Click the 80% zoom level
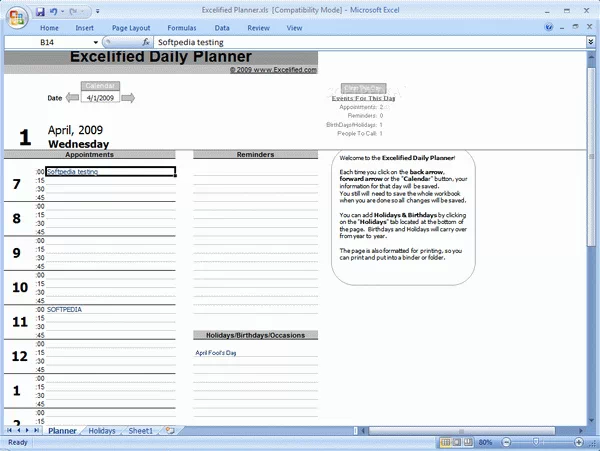 click(x=485, y=443)
